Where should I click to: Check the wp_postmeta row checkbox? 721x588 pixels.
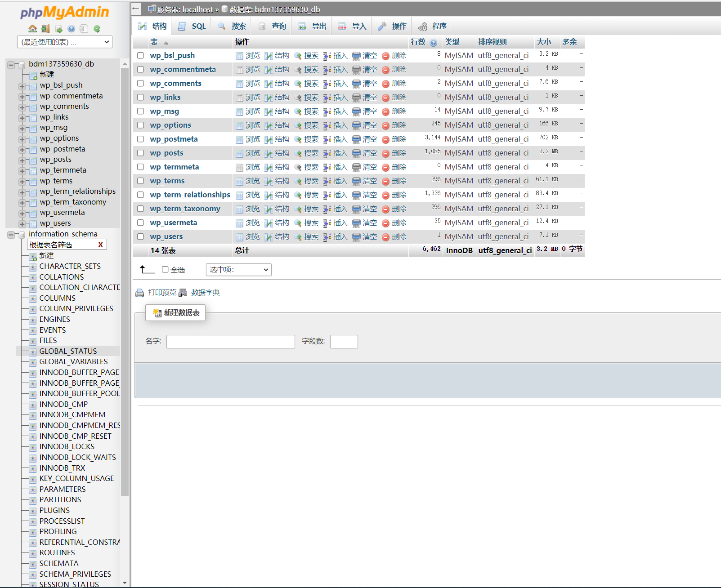[x=140, y=139]
